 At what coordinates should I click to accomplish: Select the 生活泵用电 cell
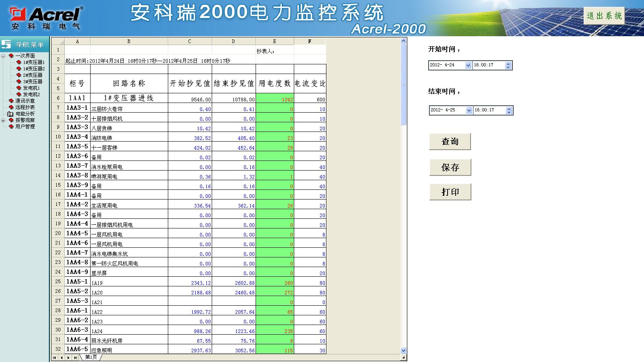tap(129, 204)
